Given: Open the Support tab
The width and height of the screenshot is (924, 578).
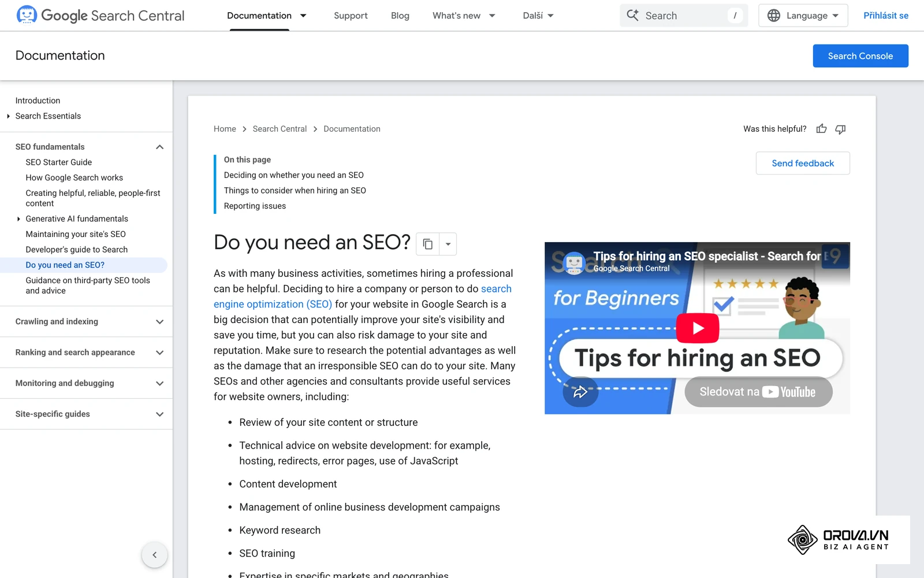Looking at the screenshot, I should click(x=351, y=16).
